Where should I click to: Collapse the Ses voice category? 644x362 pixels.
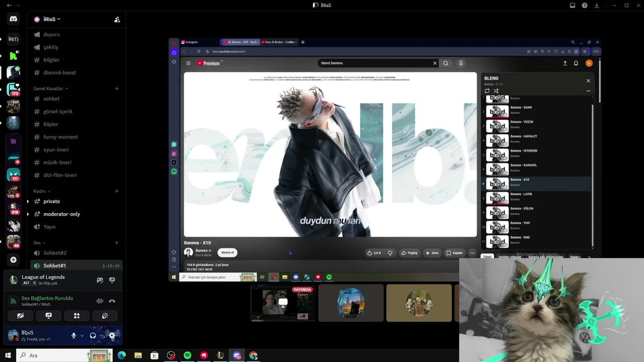(40, 243)
